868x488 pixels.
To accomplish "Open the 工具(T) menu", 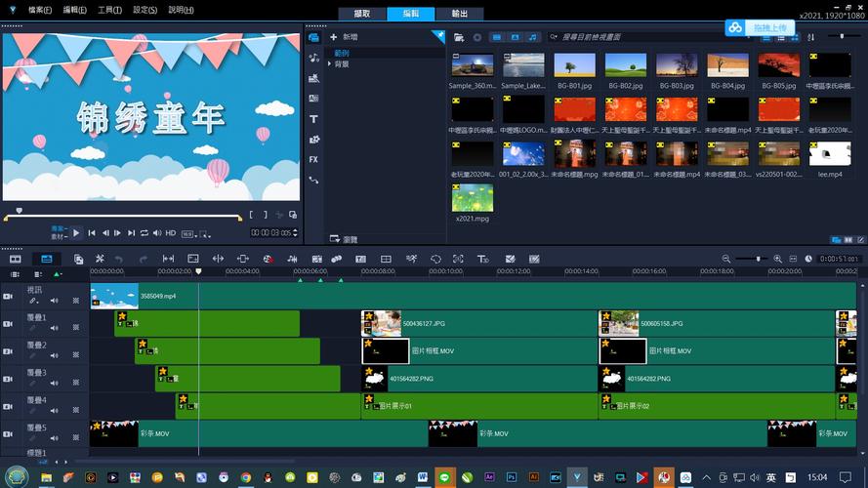I will (x=109, y=10).
